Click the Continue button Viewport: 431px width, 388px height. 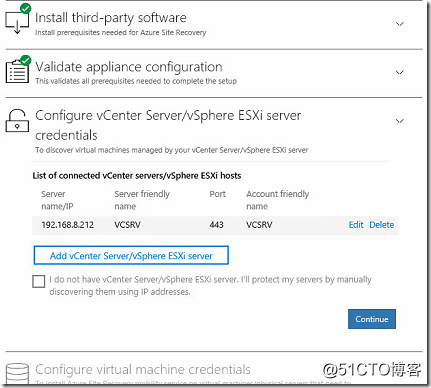click(372, 319)
